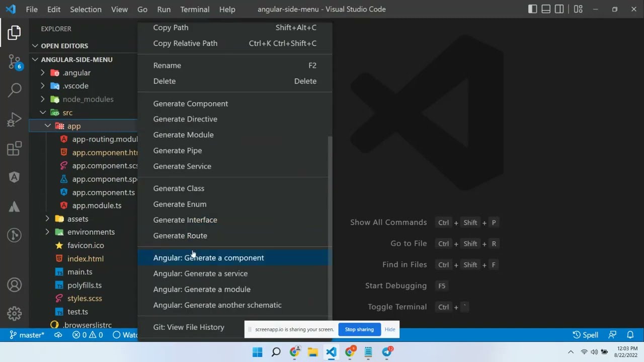Open the notifications bell icon

tap(630, 335)
